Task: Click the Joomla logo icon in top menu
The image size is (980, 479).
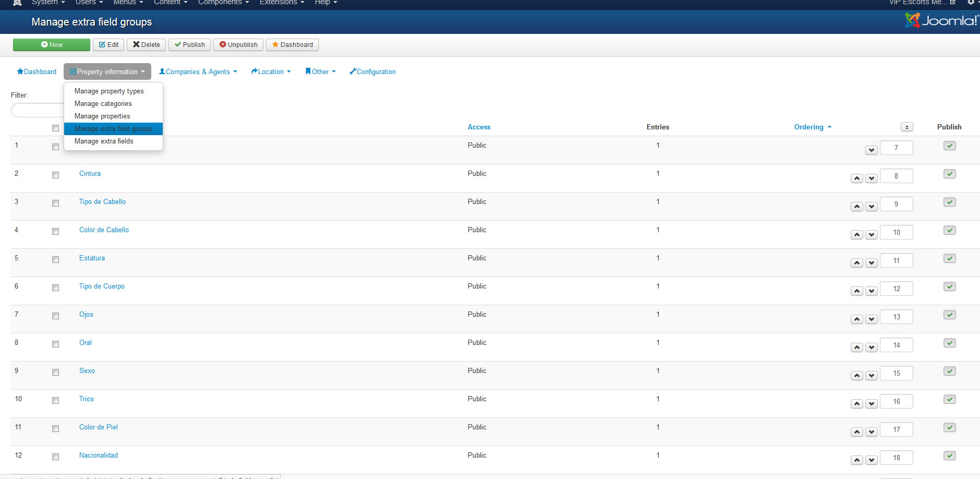Action: click(17, 3)
